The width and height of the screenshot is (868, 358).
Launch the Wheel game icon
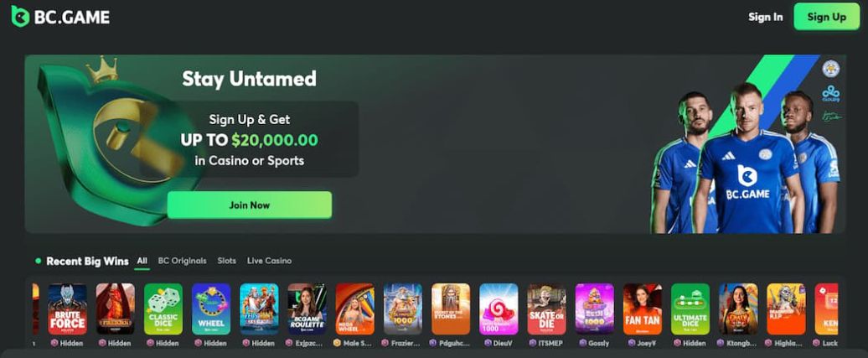(x=211, y=309)
